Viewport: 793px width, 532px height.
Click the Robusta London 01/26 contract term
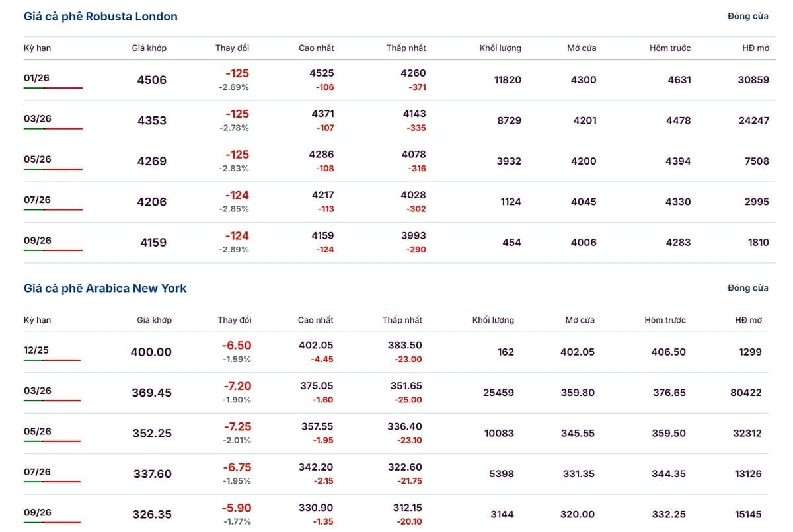(x=37, y=79)
